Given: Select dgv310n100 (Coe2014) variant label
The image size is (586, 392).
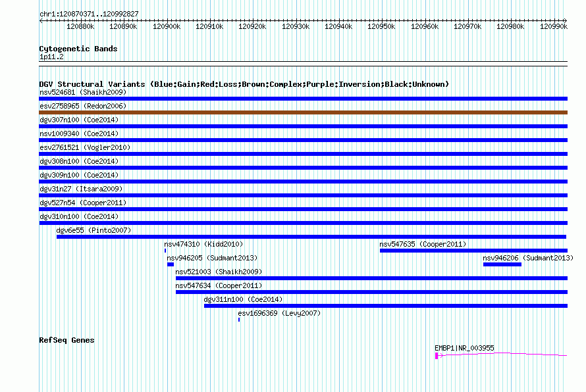Looking at the screenshot, I should 79,216.
